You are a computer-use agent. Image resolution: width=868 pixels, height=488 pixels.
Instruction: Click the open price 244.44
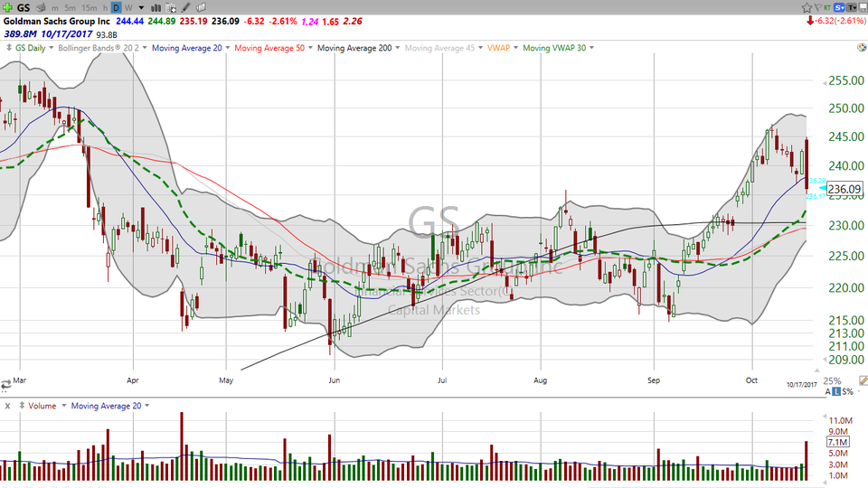coord(129,21)
